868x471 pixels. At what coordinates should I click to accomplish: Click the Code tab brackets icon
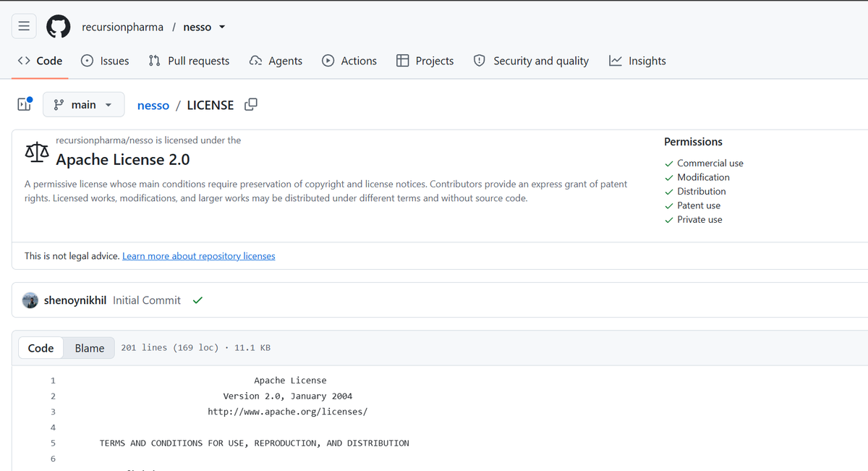click(24, 61)
